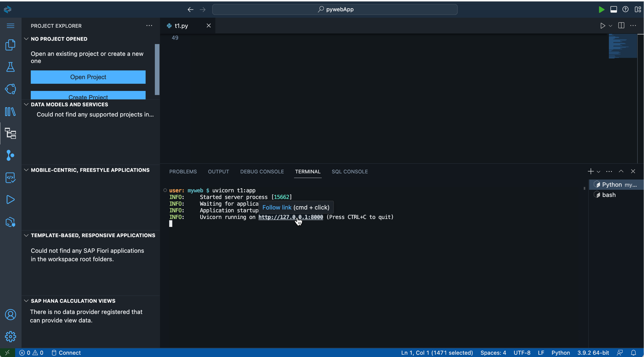The width and height of the screenshot is (644, 357).
Task: Select the bash terminal in the list
Action: tap(609, 195)
